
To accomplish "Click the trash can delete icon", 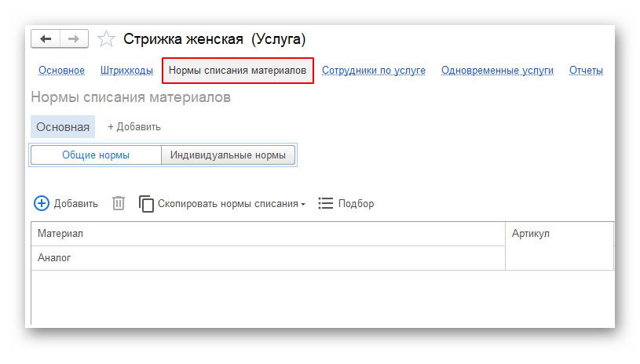I will (119, 203).
